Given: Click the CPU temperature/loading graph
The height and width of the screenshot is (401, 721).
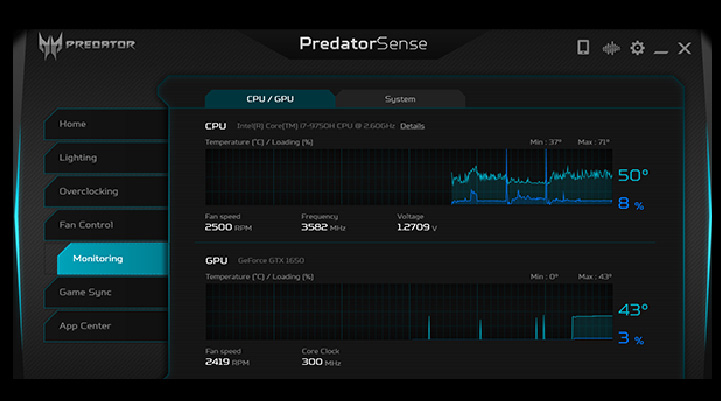Looking at the screenshot, I should click(408, 177).
